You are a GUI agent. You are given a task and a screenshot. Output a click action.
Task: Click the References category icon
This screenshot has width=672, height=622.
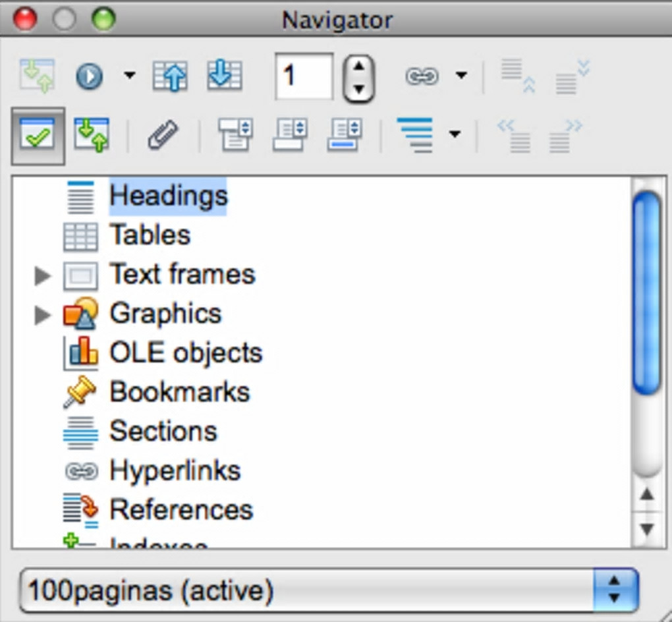[x=80, y=511]
